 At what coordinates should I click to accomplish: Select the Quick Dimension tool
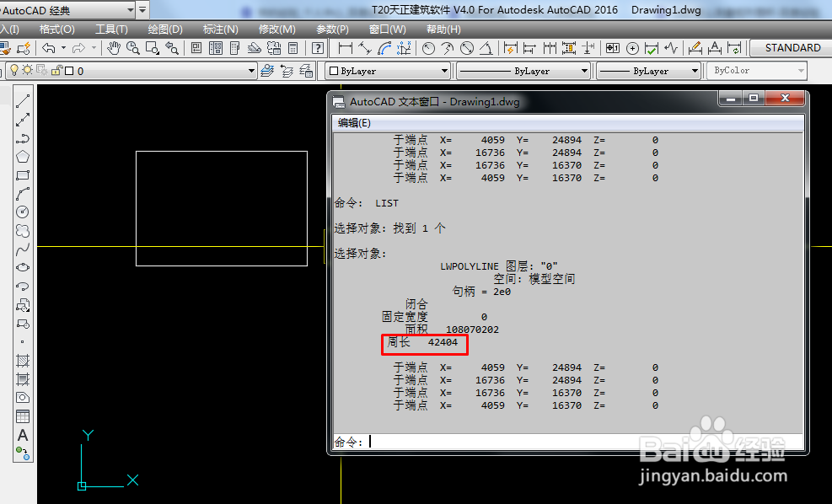point(511,48)
